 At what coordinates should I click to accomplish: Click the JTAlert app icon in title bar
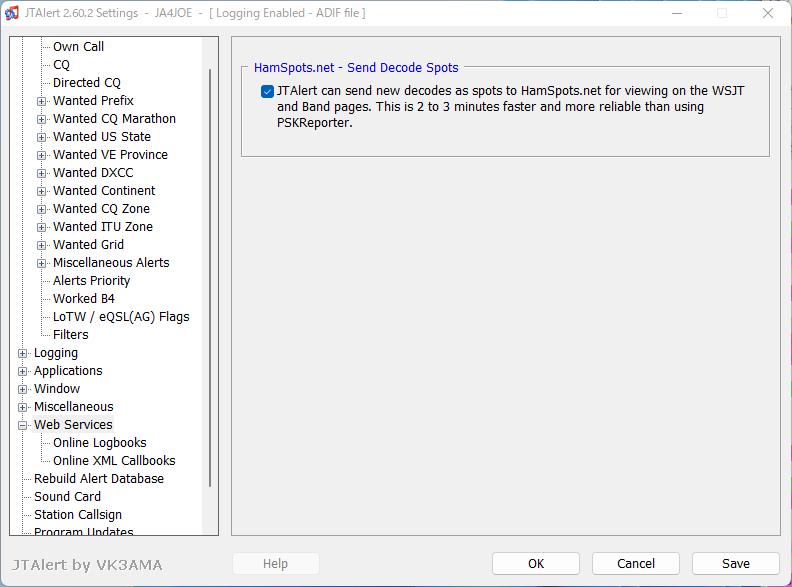(x=12, y=13)
